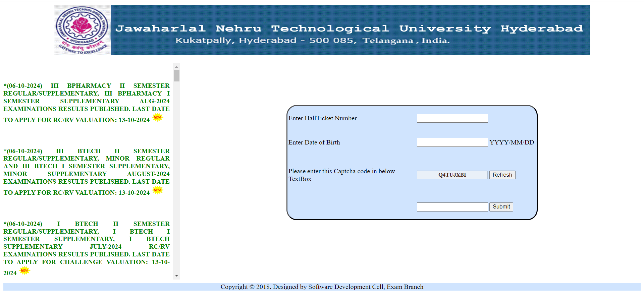Click NEW badge after I BTECH notice
The image size is (644, 301).
(x=24, y=271)
